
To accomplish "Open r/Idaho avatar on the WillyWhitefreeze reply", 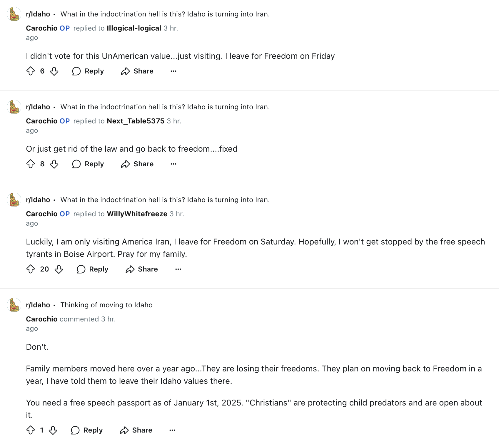I will (14, 200).
